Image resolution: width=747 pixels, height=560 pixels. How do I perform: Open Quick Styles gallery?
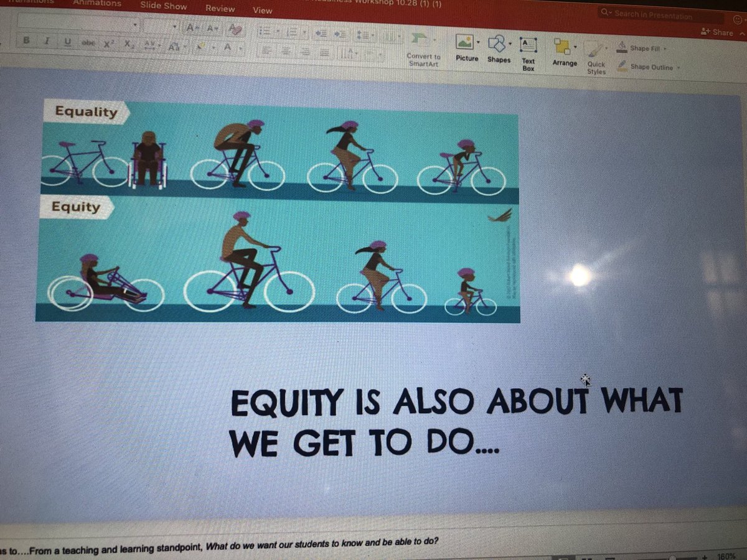tap(596, 59)
